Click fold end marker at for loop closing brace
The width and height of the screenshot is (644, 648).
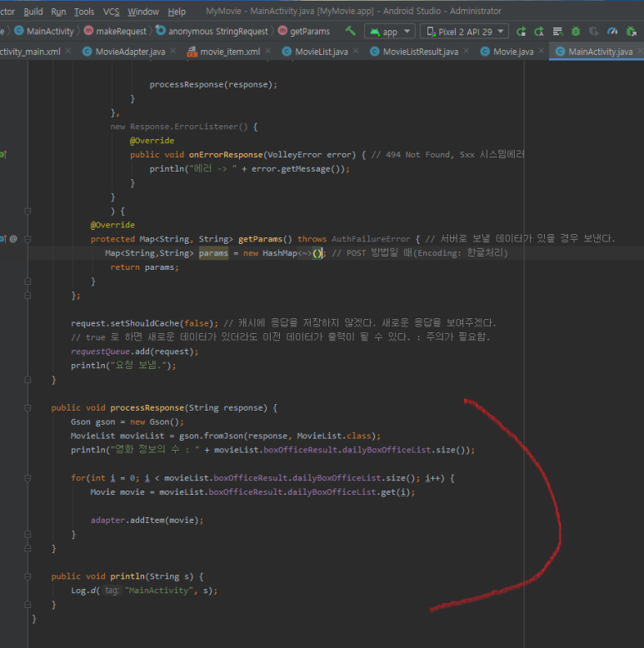(27, 535)
